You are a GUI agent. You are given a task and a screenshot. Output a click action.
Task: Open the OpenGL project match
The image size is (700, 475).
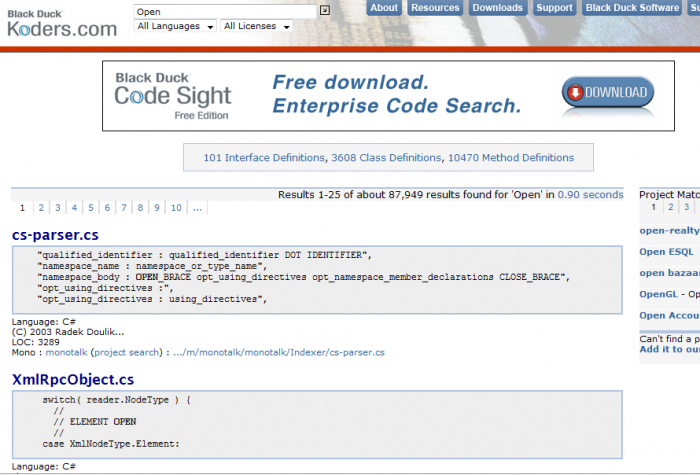pyautogui.click(x=658, y=294)
